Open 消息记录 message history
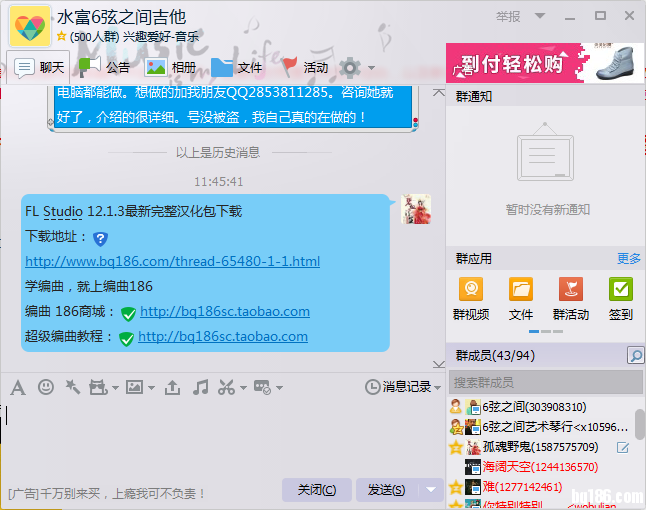Image resolution: width=646 pixels, height=510 pixels. 398,387
